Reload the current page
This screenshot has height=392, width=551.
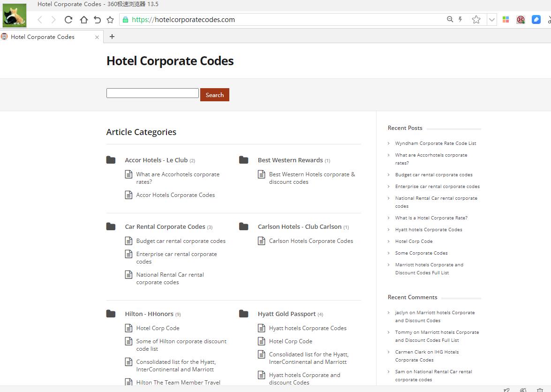coord(68,20)
